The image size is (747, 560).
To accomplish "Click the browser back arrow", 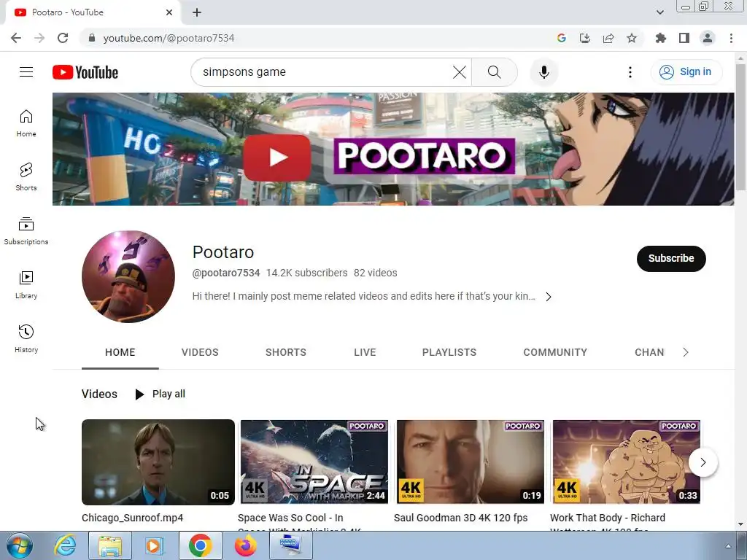I will [x=16, y=38].
